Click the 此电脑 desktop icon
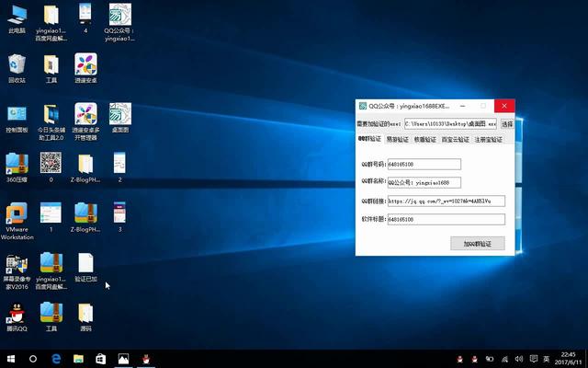Image resolution: width=588 pixels, height=368 pixels. (x=17, y=15)
